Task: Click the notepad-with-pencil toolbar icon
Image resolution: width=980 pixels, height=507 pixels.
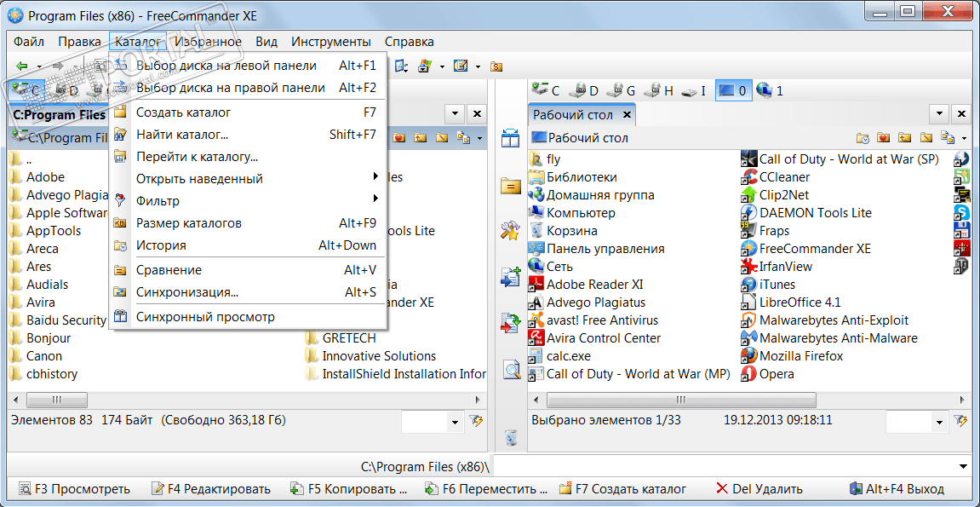Action: [x=461, y=66]
